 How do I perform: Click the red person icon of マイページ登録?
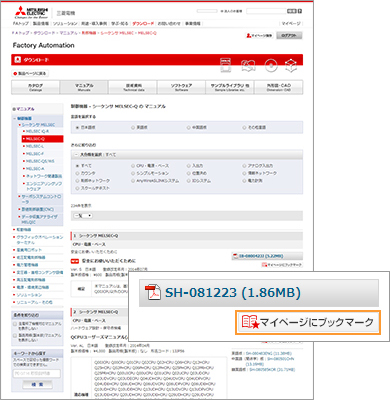coord(249,35)
